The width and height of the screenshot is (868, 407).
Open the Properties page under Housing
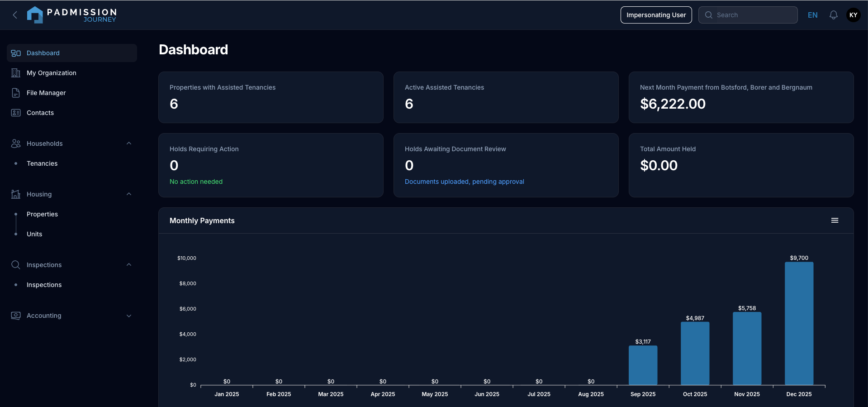coord(42,214)
